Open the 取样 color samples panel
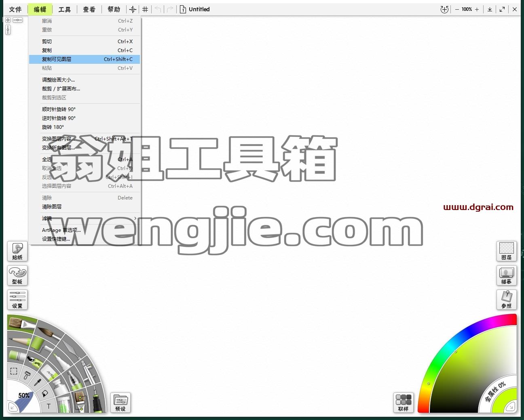Screen dimensions: 524x420 click(x=404, y=403)
